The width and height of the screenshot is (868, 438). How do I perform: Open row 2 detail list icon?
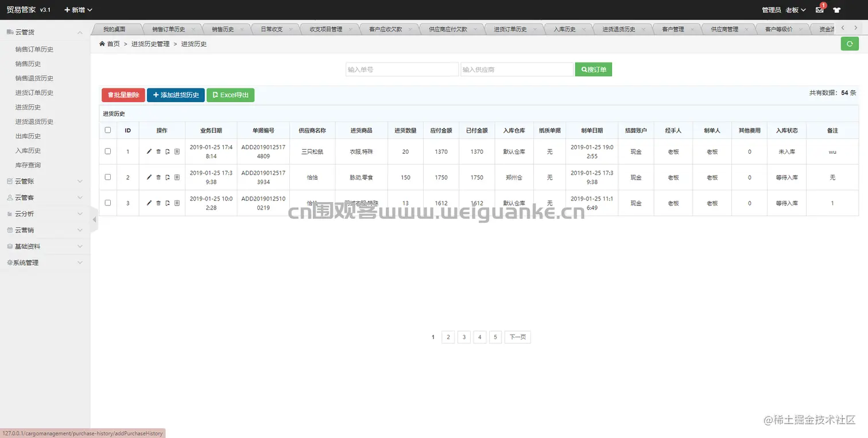point(177,177)
